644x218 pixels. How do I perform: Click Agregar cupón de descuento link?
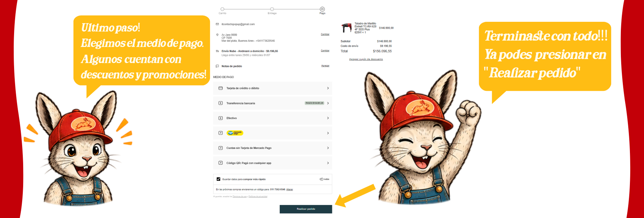(x=366, y=59)
